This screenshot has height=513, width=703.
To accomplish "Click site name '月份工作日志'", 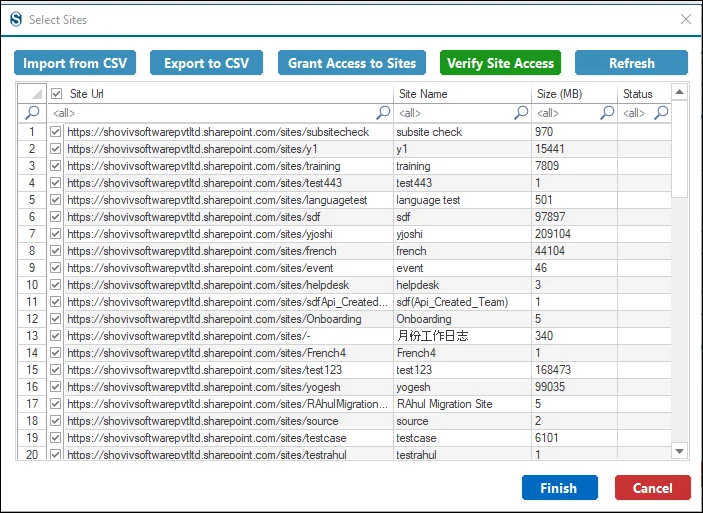I will [432, 336].
